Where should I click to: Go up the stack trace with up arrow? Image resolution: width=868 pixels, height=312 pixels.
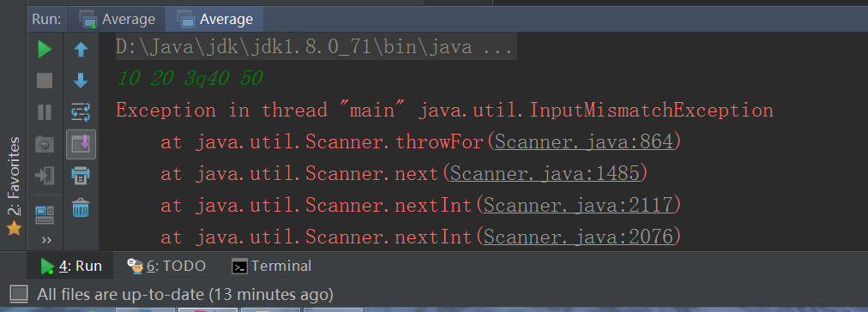point(81,50)
